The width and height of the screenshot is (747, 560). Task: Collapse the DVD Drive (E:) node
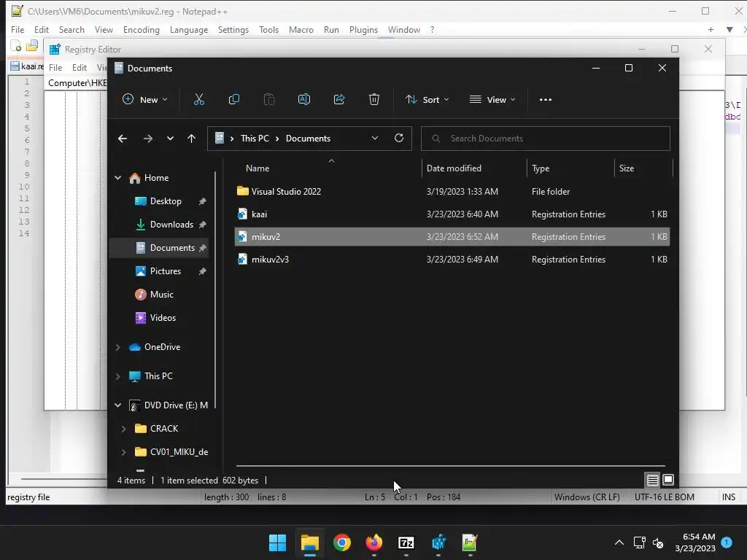117,405
